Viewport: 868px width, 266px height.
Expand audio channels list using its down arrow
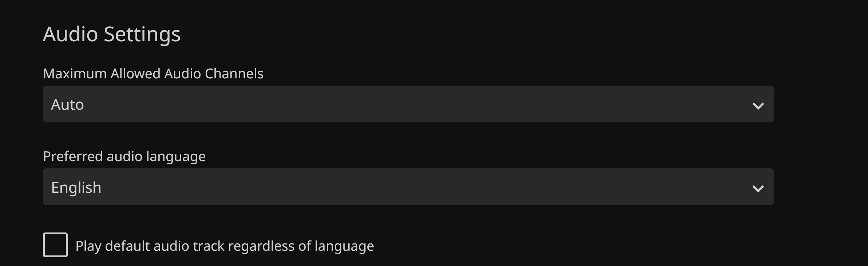(x=758, y=106)
